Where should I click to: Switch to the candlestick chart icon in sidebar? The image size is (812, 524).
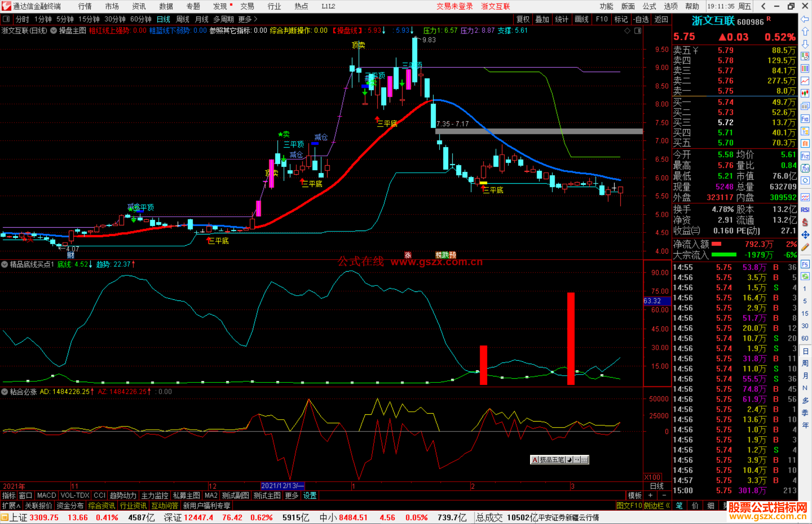(805, 93)
